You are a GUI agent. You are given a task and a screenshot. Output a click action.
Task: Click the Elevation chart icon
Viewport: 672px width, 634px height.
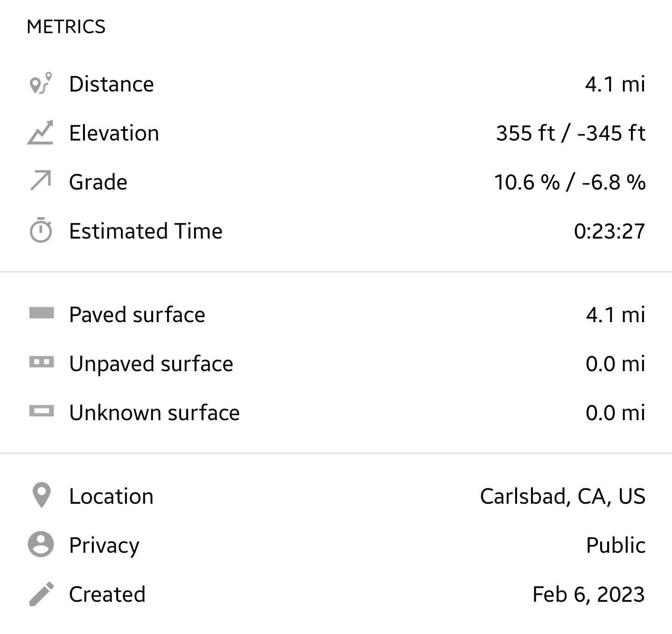coord(41,133)
